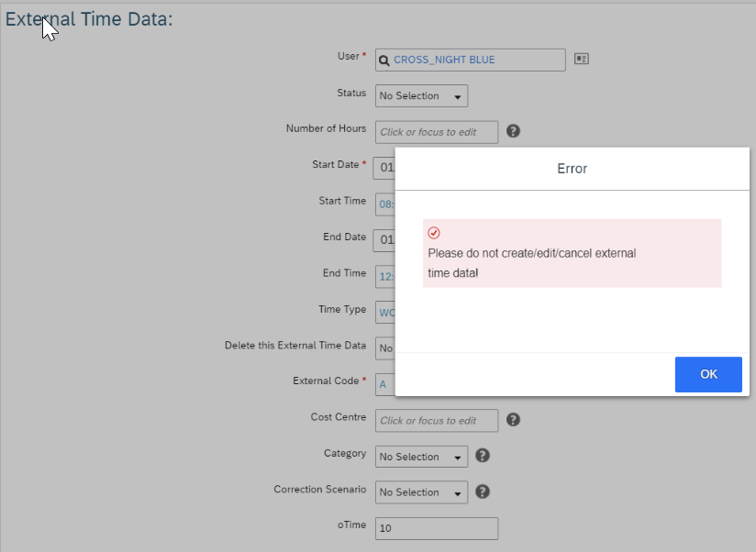Click the search magnifier in User field

[384, 61]
